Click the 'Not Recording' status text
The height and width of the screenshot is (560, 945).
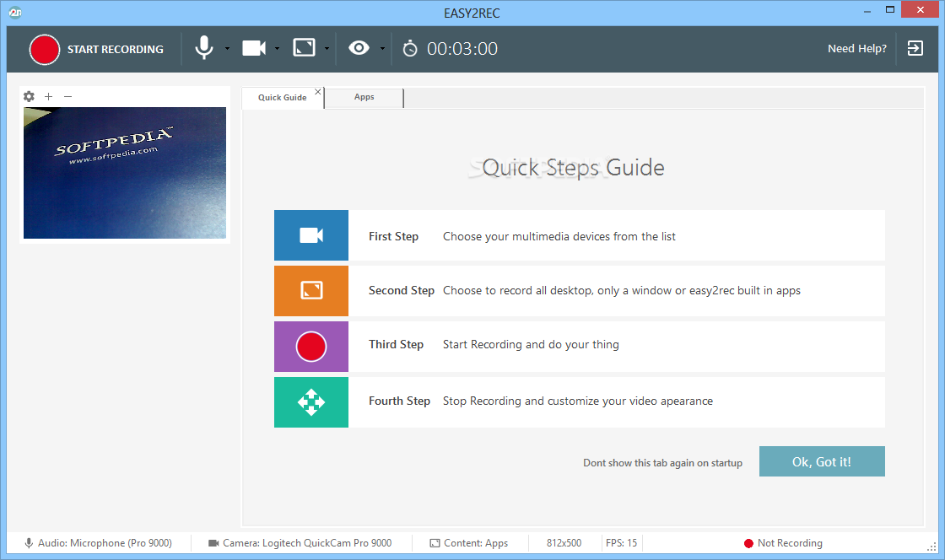790,543
